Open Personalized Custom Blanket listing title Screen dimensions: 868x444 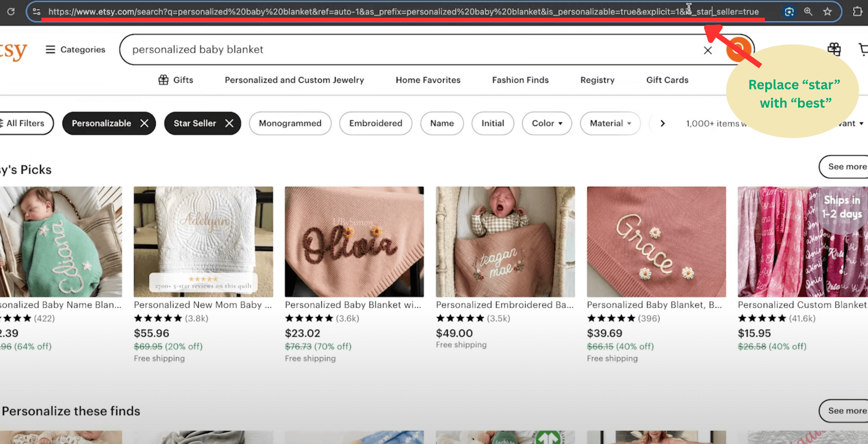coord(802,305)
